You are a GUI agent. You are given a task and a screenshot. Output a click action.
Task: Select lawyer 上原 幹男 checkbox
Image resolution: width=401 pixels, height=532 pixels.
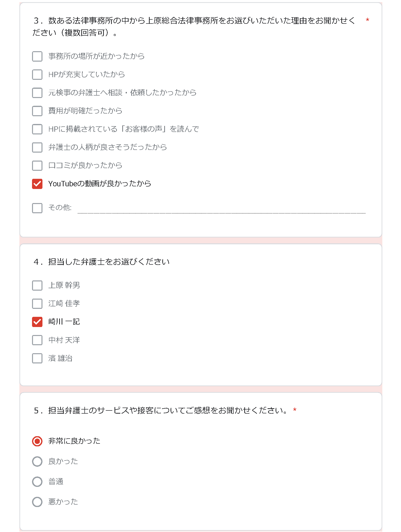[x=37, y=286]
